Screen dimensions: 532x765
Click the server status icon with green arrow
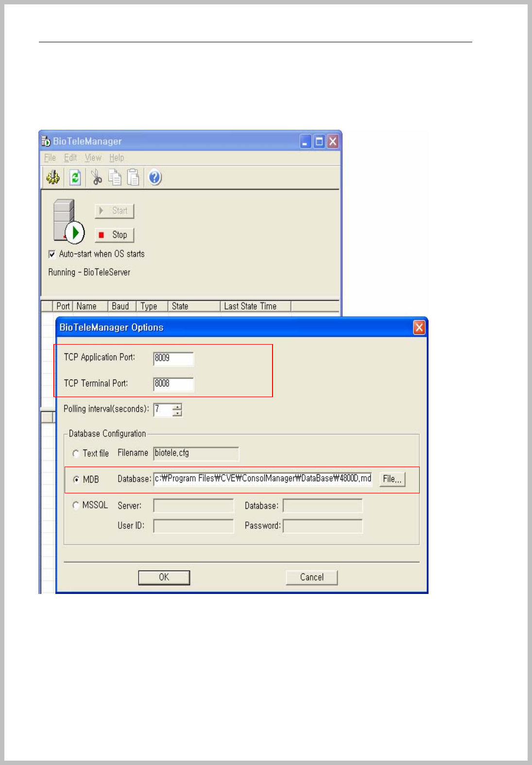pyautogui.click(x=69, y=221)
